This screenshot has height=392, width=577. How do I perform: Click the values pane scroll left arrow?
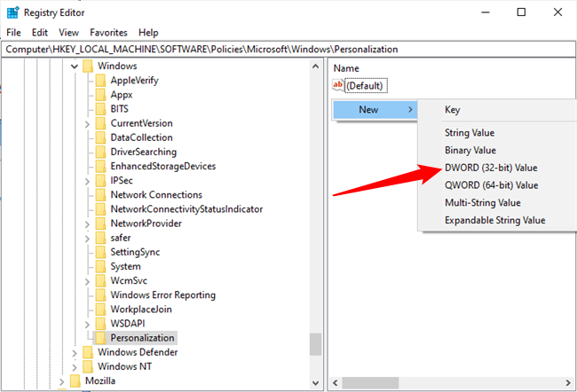coord(336,383)
